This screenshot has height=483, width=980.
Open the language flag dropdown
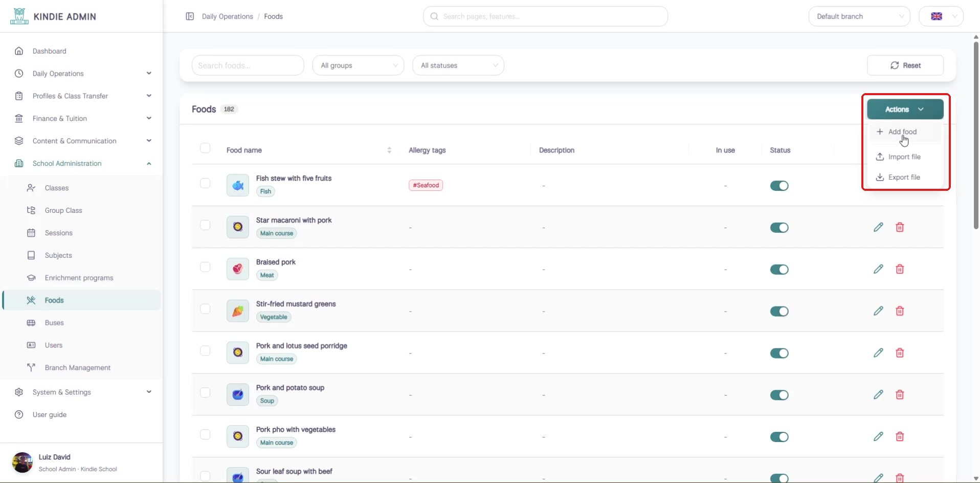(x=941, y=16)
